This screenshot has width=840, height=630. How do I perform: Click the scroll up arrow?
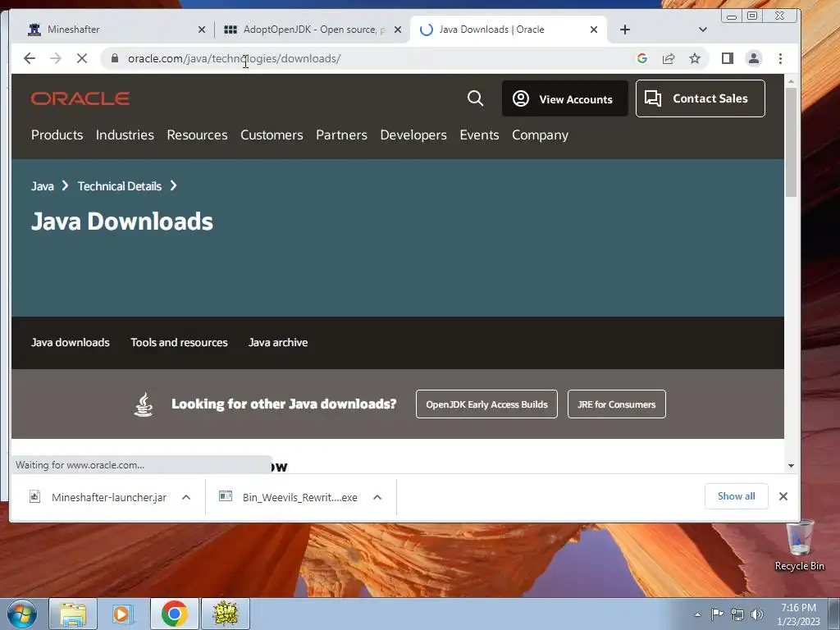[791, 81]
